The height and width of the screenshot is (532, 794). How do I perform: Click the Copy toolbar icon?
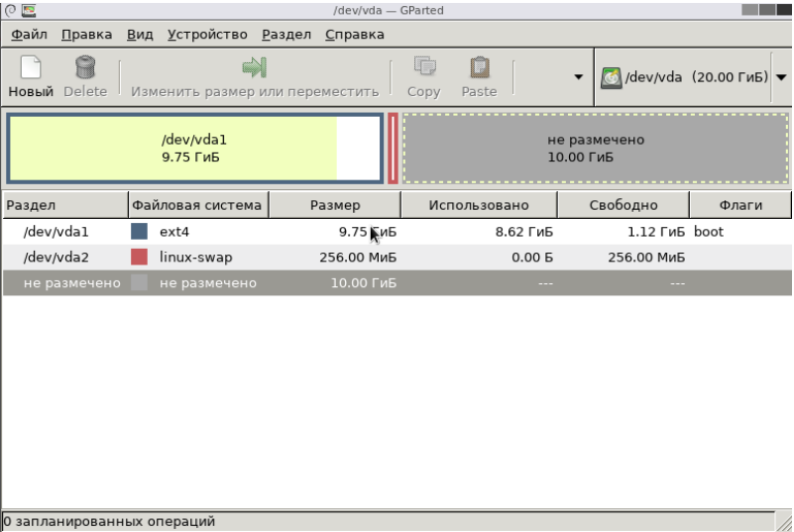(x=424, y=66)
